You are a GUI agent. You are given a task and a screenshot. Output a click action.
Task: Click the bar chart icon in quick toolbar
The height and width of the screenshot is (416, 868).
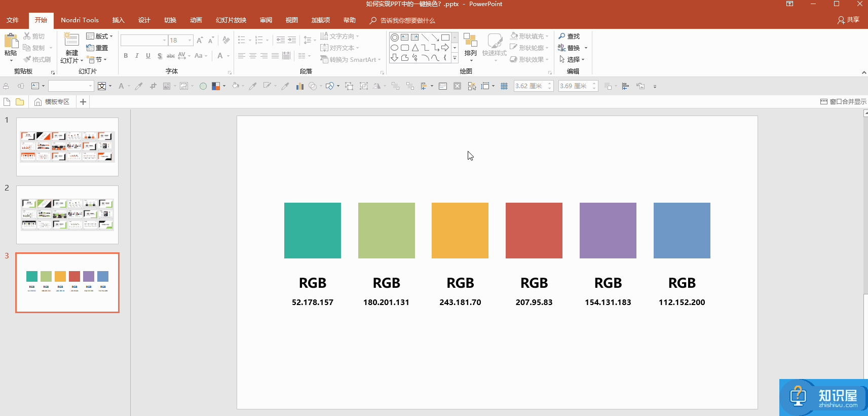coord(299,86)
